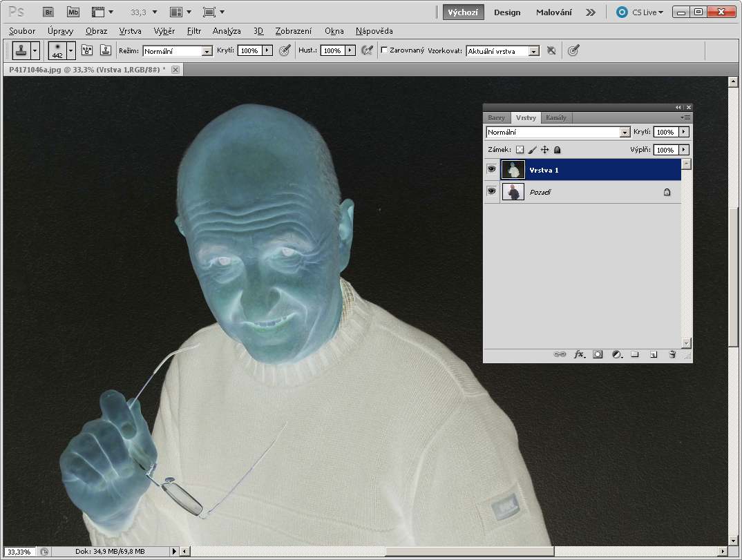Open the Krytí opacity slider in Layers panel

coord(683,132)
